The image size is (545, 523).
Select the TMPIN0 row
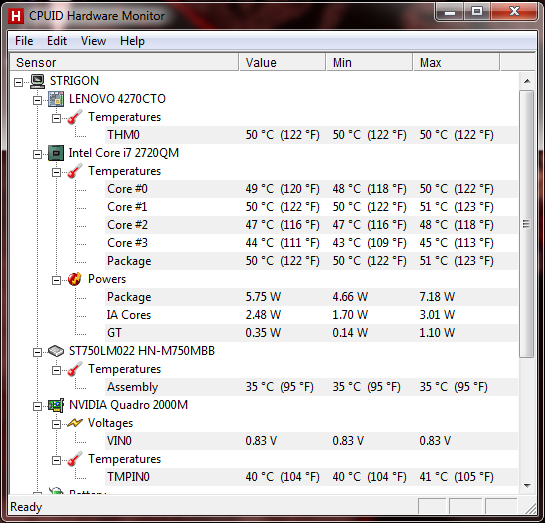click(311, 477)
